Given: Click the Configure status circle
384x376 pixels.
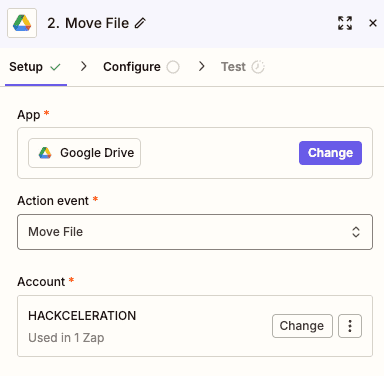Looking at the screenshot, I should pos(173,67).
